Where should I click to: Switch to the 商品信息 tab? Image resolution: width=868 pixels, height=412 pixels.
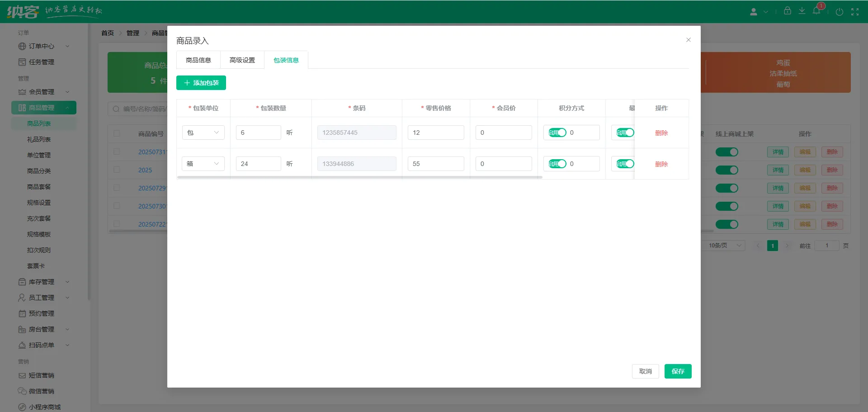click(198, 60)
